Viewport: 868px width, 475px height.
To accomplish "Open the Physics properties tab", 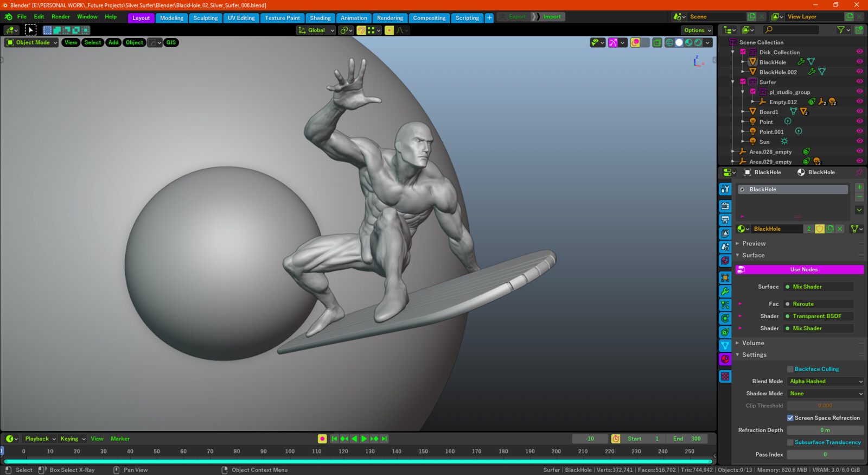I will (725, 319).
